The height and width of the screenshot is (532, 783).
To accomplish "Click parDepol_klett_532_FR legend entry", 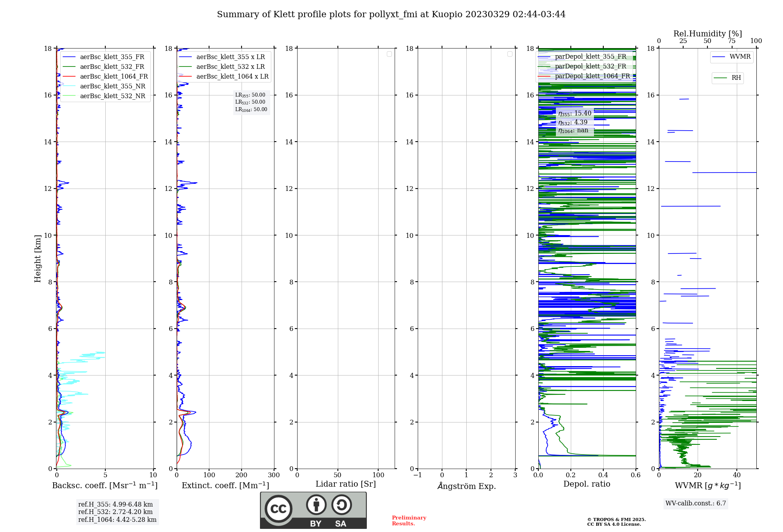I will click(x=582, y=66).
